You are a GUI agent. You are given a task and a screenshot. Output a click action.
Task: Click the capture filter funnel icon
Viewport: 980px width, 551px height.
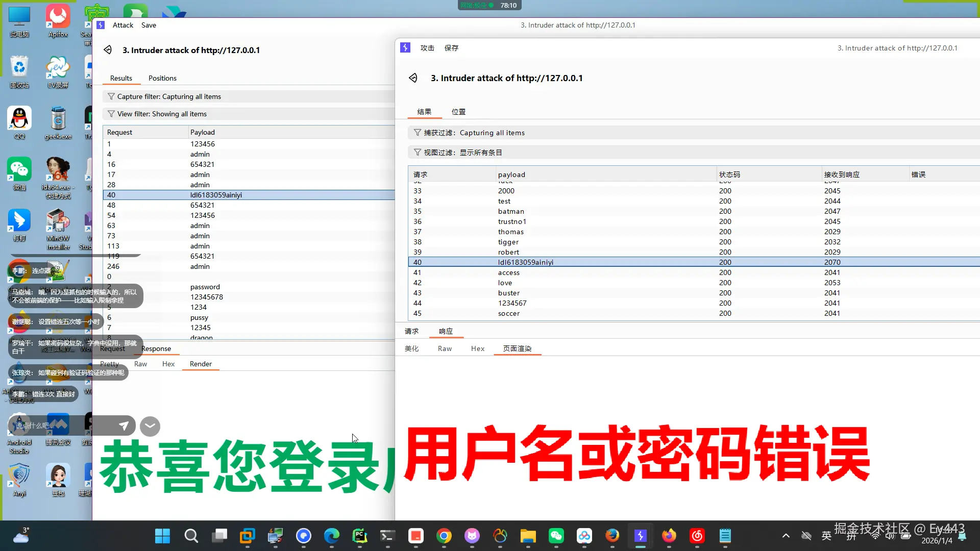(x=417, y=133)
